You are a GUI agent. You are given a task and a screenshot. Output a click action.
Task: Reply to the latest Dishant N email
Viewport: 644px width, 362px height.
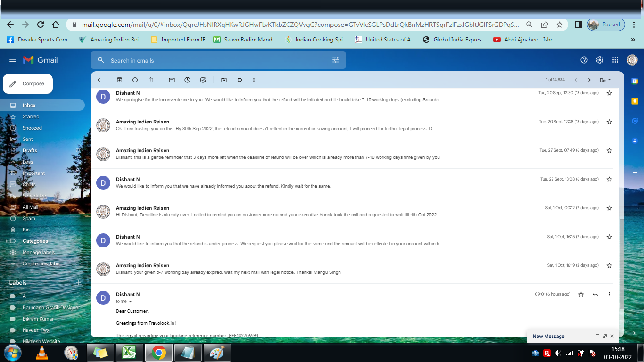[595, 294]
